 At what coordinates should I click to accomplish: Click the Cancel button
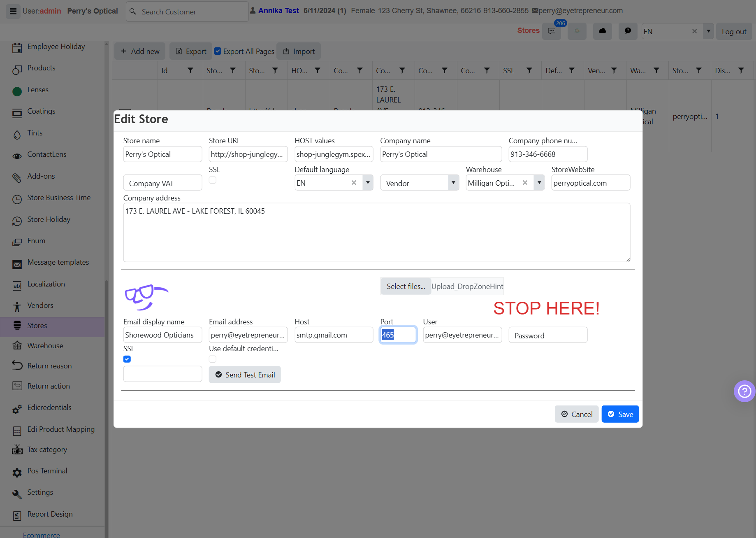click(577, 414)
